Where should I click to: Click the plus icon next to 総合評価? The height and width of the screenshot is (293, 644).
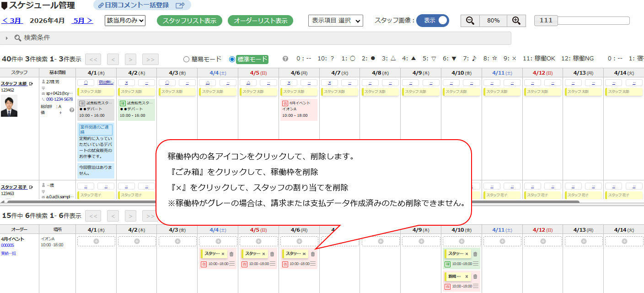coord(60,113)
